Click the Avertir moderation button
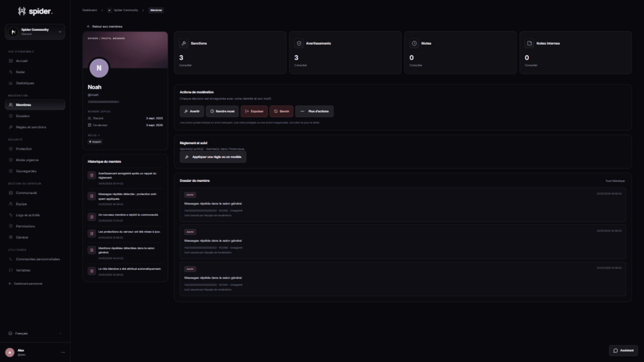This screenshot has height=362, width=644. 192,111
